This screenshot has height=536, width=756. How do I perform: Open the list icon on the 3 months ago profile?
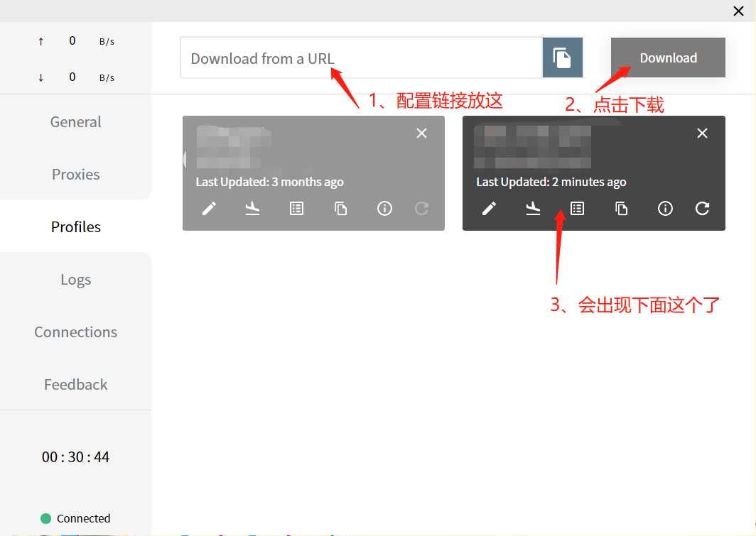[x=296, y=209]
